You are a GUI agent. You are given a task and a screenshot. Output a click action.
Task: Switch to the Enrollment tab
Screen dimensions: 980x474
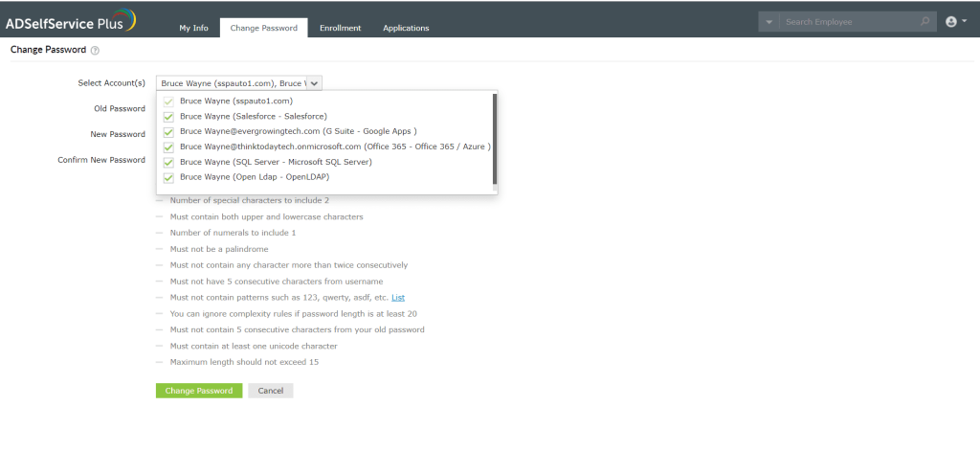coord(340,28)
